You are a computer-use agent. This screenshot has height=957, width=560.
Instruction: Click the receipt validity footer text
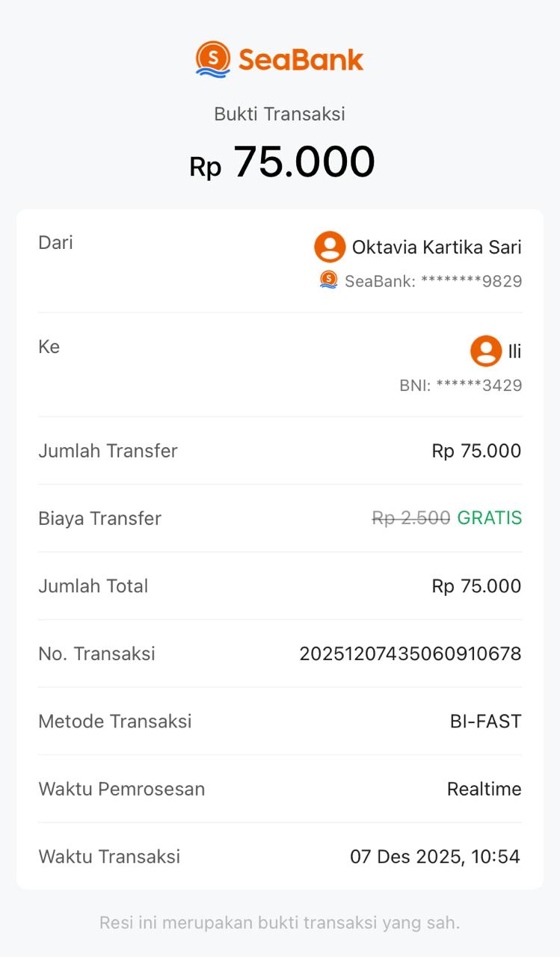280,923
